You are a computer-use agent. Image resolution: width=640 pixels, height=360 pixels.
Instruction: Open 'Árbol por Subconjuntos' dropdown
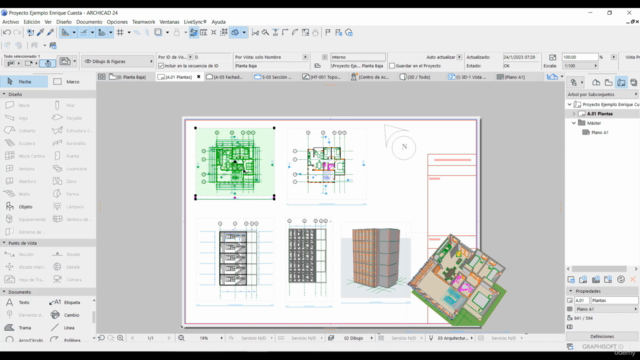[x=602, y=94]
